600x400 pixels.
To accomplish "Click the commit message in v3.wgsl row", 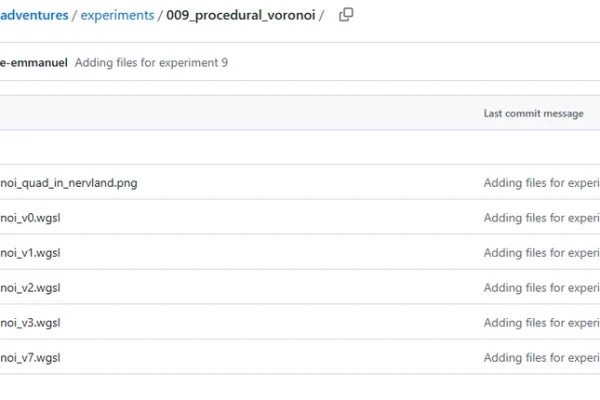I will (541, 323).
